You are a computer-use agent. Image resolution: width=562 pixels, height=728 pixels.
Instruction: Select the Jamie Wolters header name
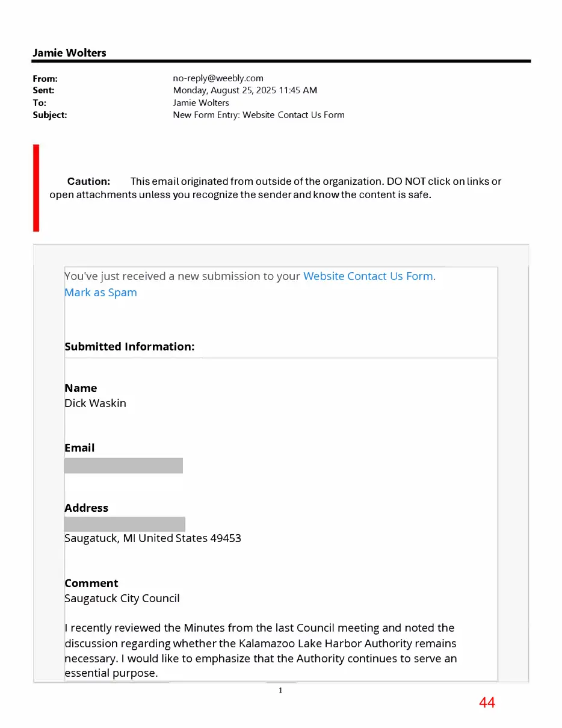coord(69,53)
